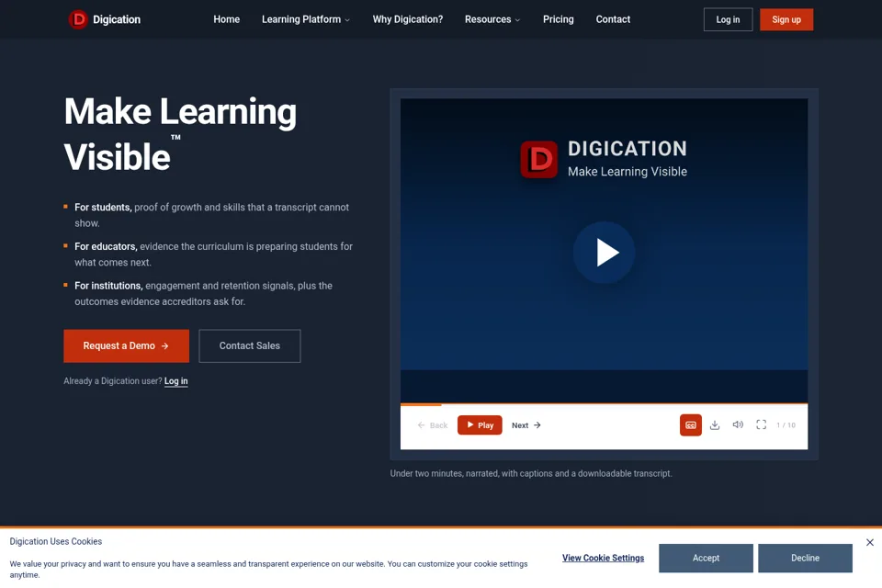
Task: Open View Cookie Settings link
Action: point(603,558)
